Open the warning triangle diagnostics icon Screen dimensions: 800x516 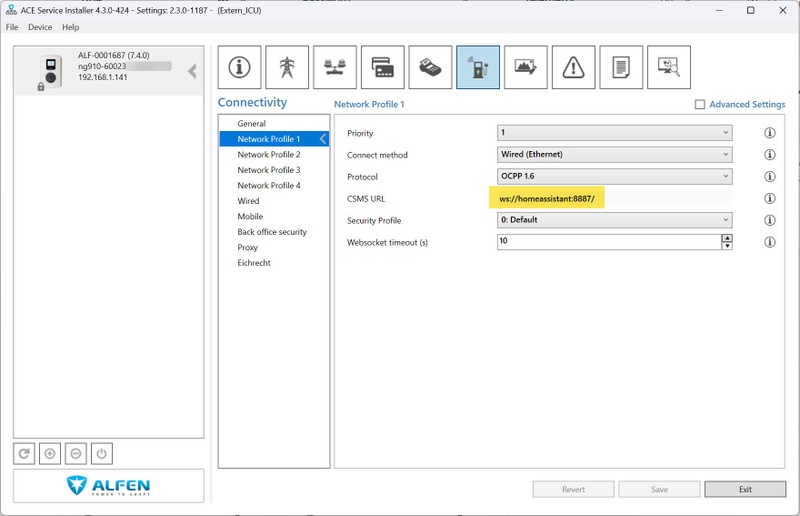click(573, 67)
